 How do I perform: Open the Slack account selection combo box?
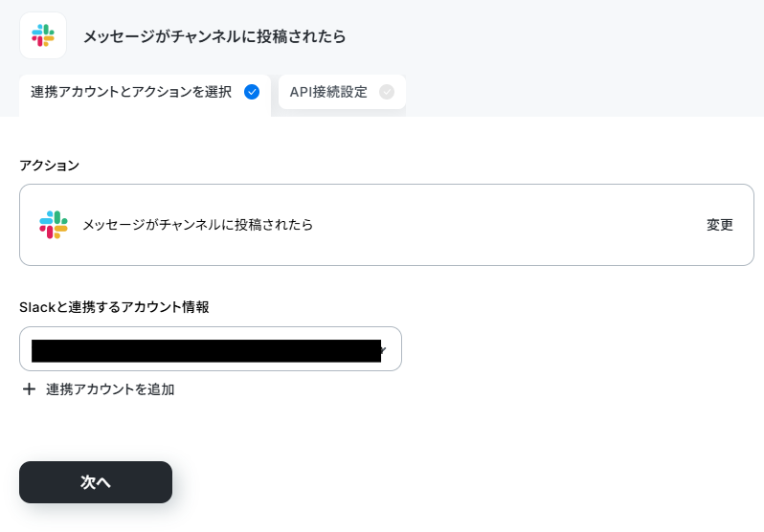click(x=211, y=349)
